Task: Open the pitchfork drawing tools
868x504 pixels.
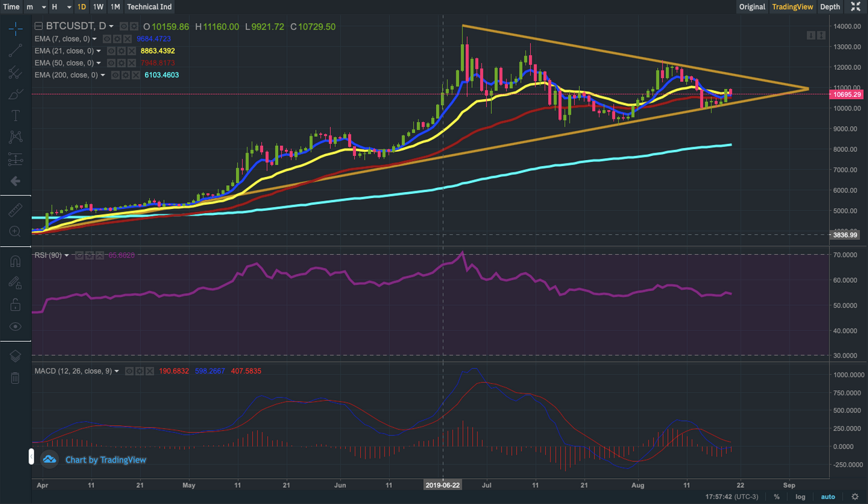Action: pos(15,73)
